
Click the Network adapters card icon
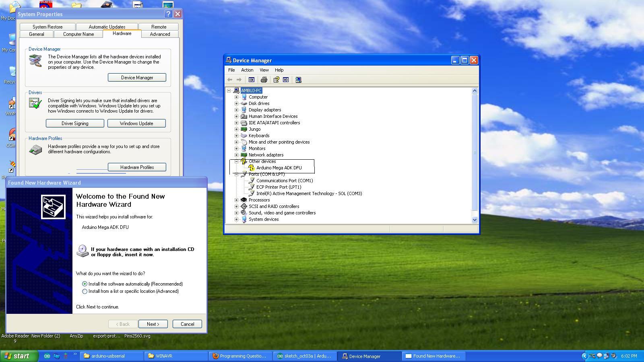click(x=244, y=155)
